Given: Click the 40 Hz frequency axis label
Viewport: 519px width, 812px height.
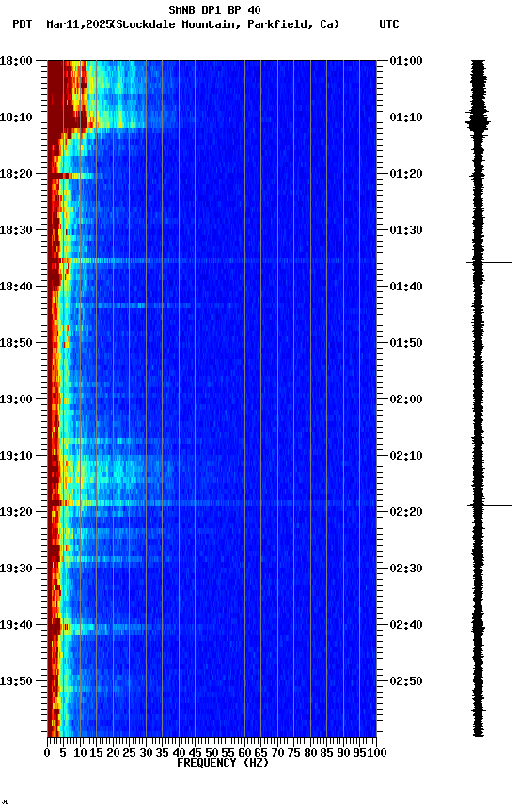Looking at the screenshot, I should 179,753.
